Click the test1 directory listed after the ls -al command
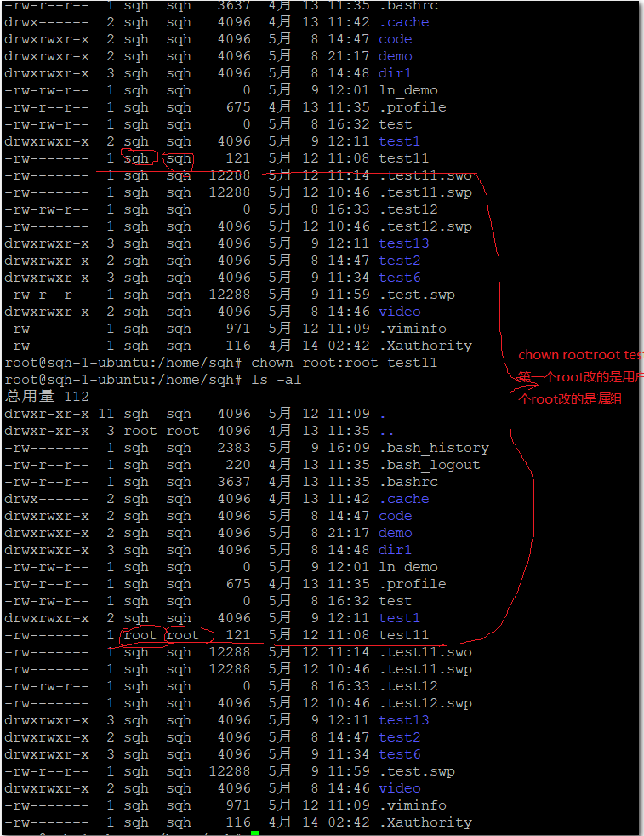Viewport: 644px width, 836px height. [400, 618]
